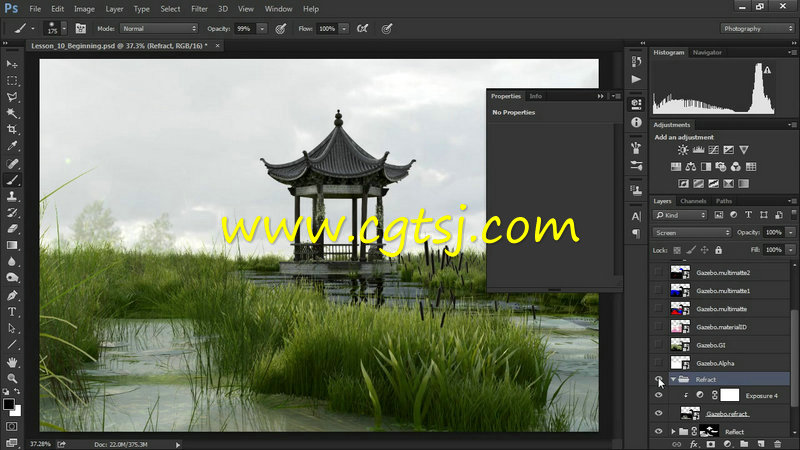800x450 pixels.
Task: Select the Brush tool in toolbox
Action: 12,180
